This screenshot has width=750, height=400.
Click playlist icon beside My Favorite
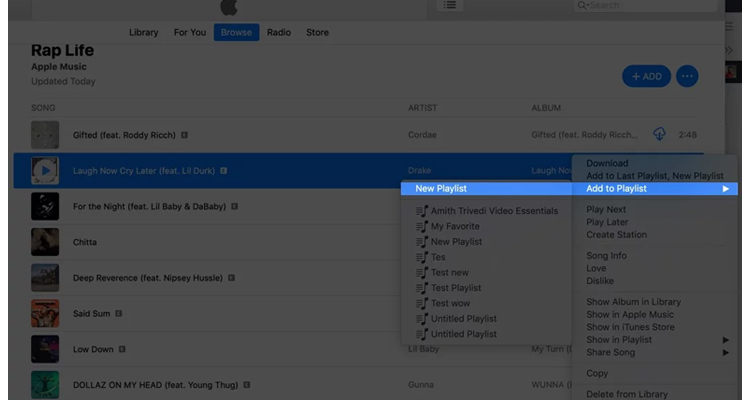pyautogui.click(x=422, y=226)
